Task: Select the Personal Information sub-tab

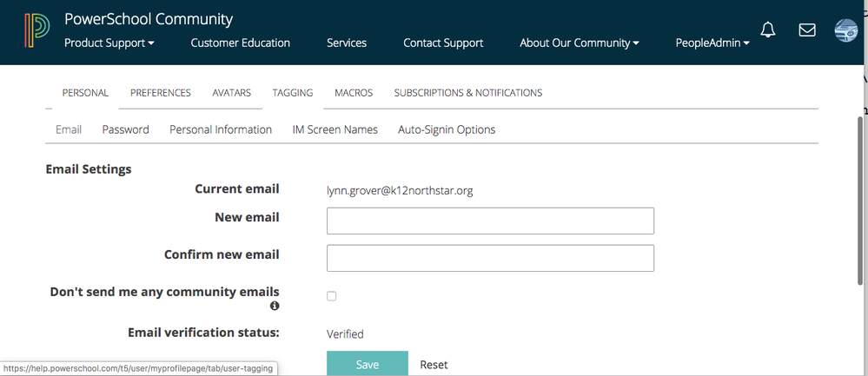Action: point(221,129)
